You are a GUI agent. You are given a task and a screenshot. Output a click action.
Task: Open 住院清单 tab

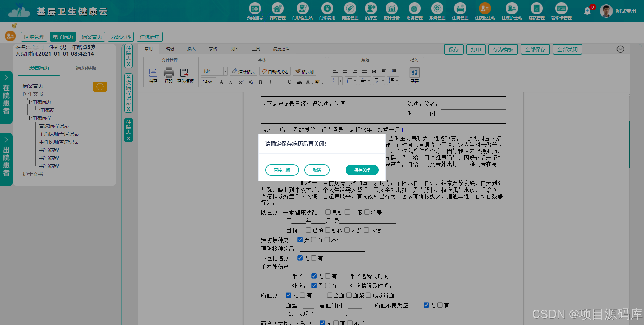[150, 37]
